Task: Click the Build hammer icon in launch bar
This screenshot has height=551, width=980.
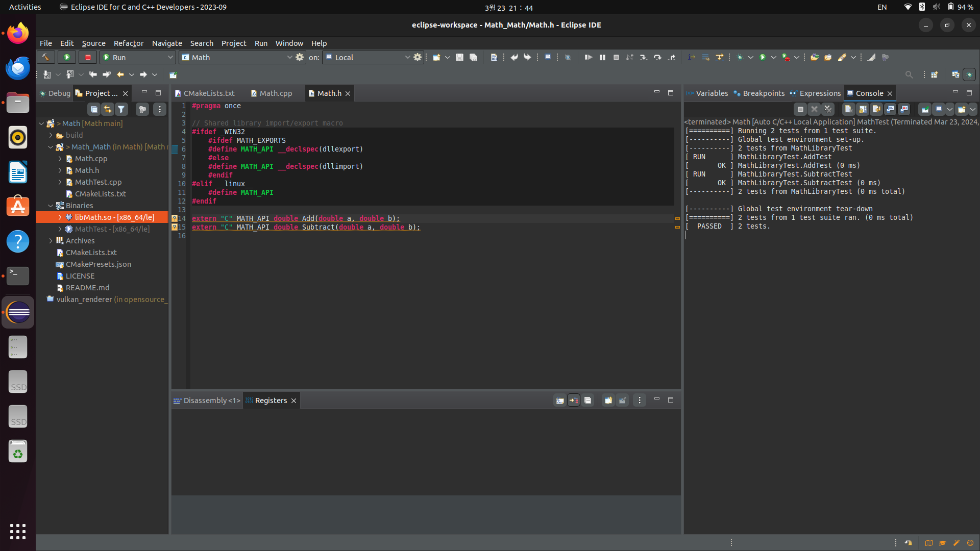Action: (x=45, y=57)
